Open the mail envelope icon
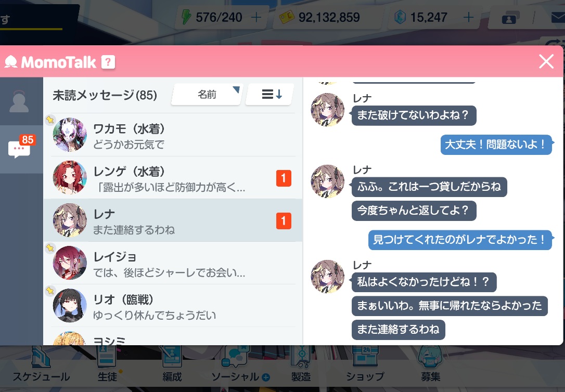The height and width of the screenshot is (392, 565). (558, 17)
